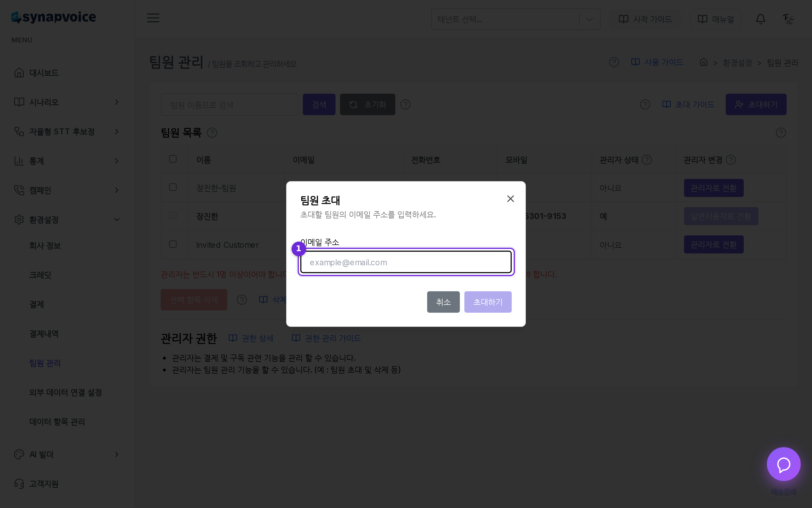Toggle the select-all checkbox in table header

click(173, 159)
